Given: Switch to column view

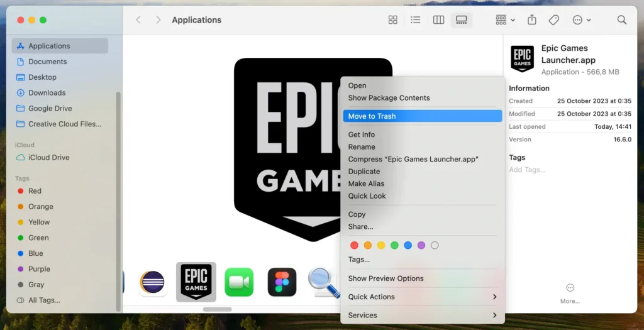Looking at the screenshot, I should 438,19.
